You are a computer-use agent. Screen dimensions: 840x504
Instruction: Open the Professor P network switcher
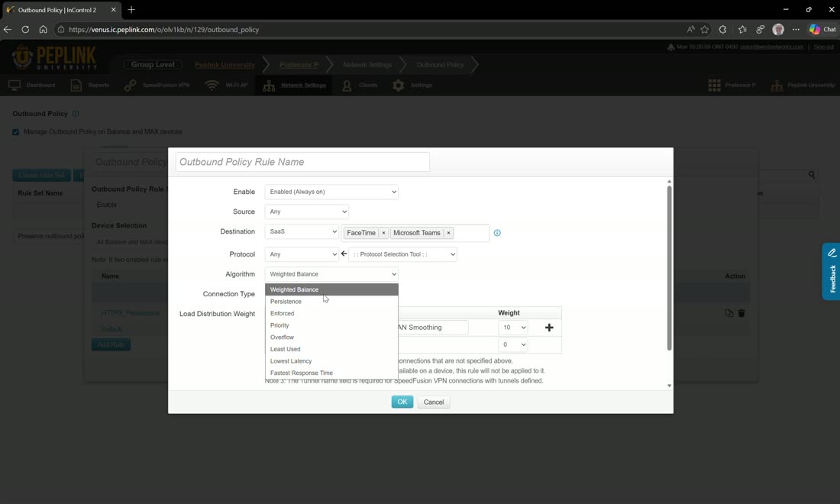point(732,86)
